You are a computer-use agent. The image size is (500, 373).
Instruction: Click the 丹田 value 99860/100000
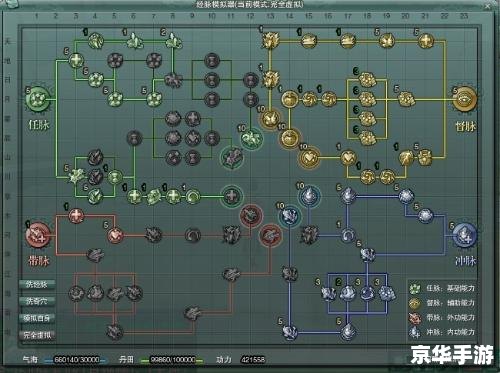(x=173, y=360)
